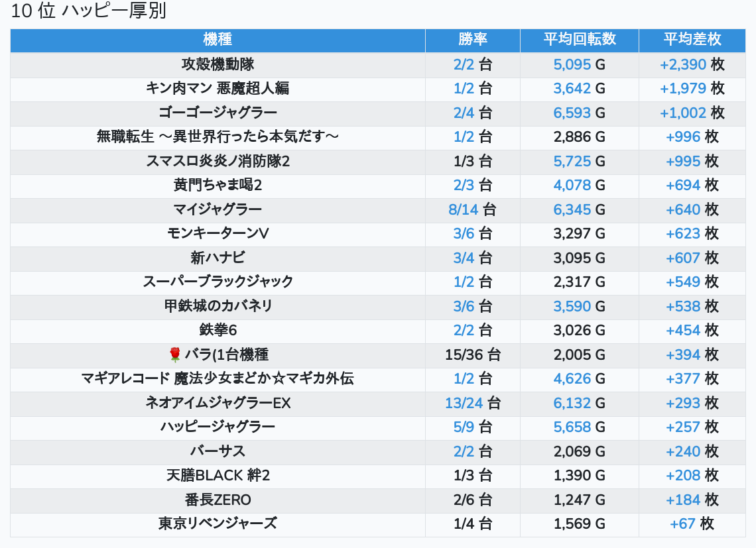Click the 平均差枚 column header
756x548 pixels.
692,40
